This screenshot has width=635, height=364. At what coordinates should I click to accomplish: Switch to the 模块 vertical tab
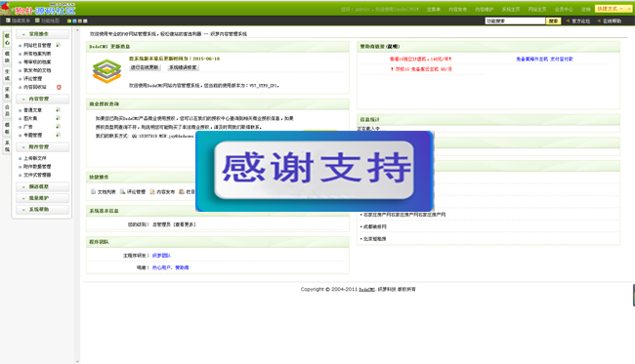(7, 57)
